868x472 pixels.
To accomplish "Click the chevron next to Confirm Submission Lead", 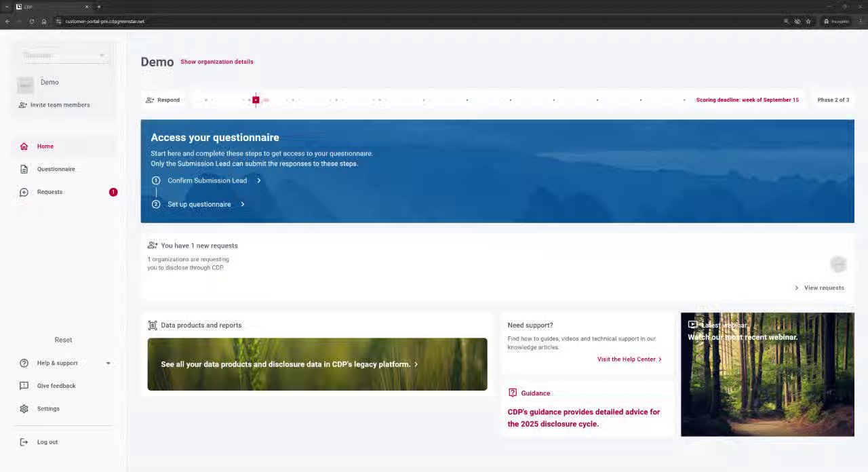I will [258, 180].
